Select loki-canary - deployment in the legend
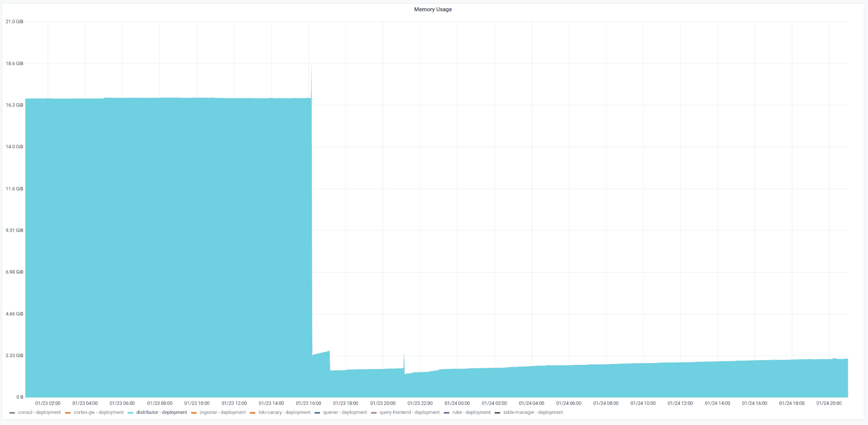868x425 pixels. (284, 412)
